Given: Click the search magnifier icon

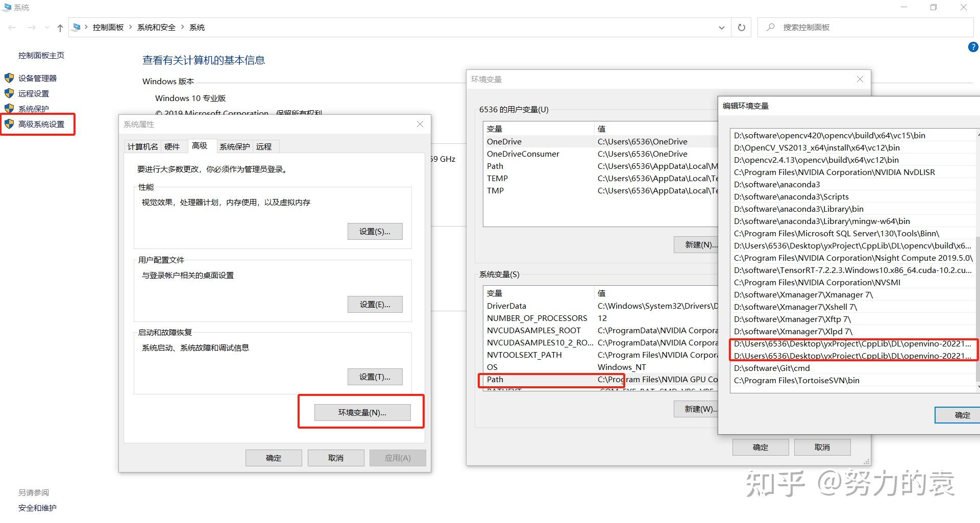Looking at the screenshot, I should click(x=771, y=27).
